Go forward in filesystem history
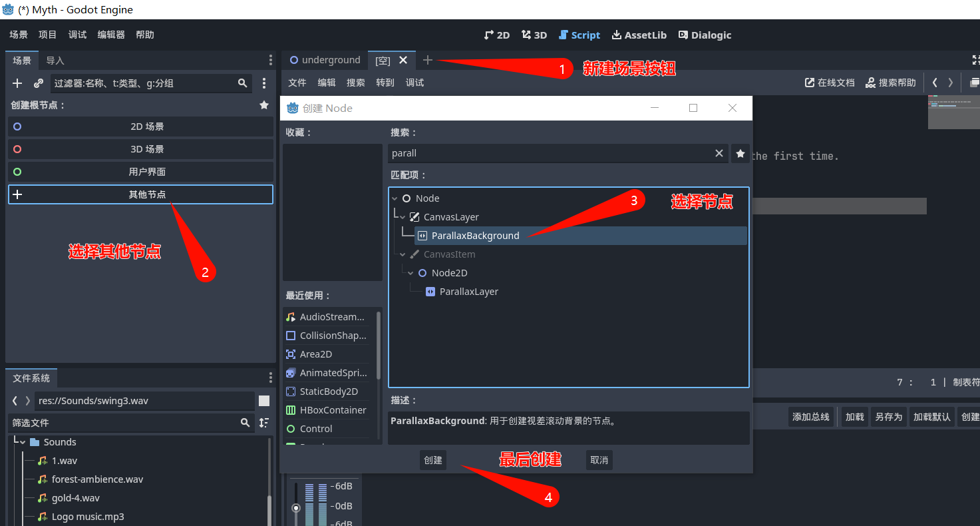The width and height of the screenshot is (980, 526). coord(27,401)
